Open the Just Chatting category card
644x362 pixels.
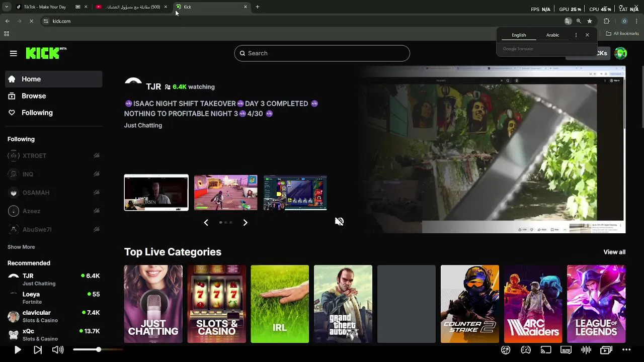[x=153, y=304]
